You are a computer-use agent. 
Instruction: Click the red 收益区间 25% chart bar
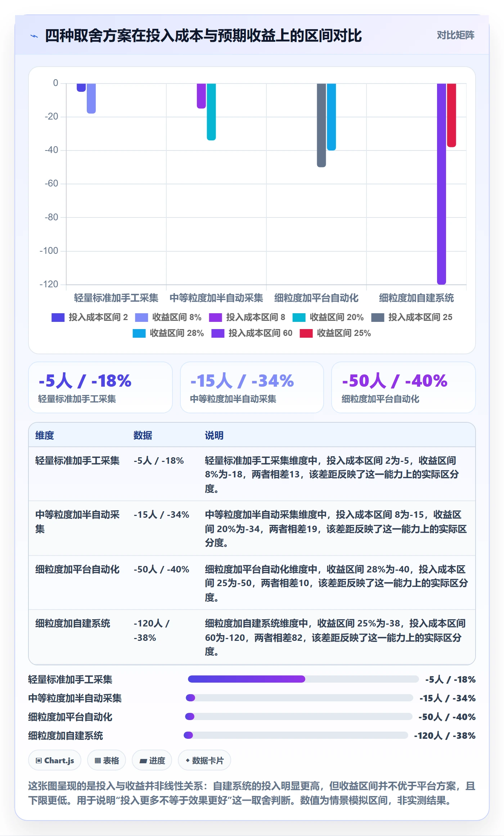point(451,115)
